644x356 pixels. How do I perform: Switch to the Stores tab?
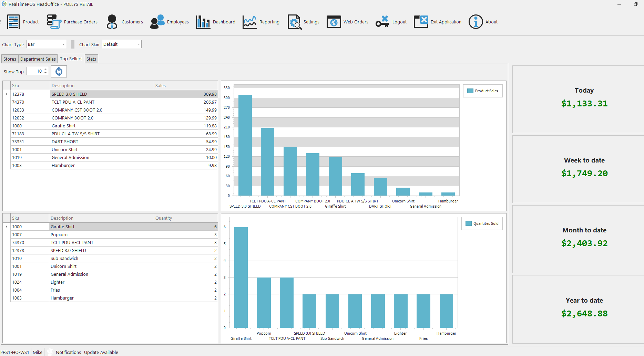(x=9, y=59)
